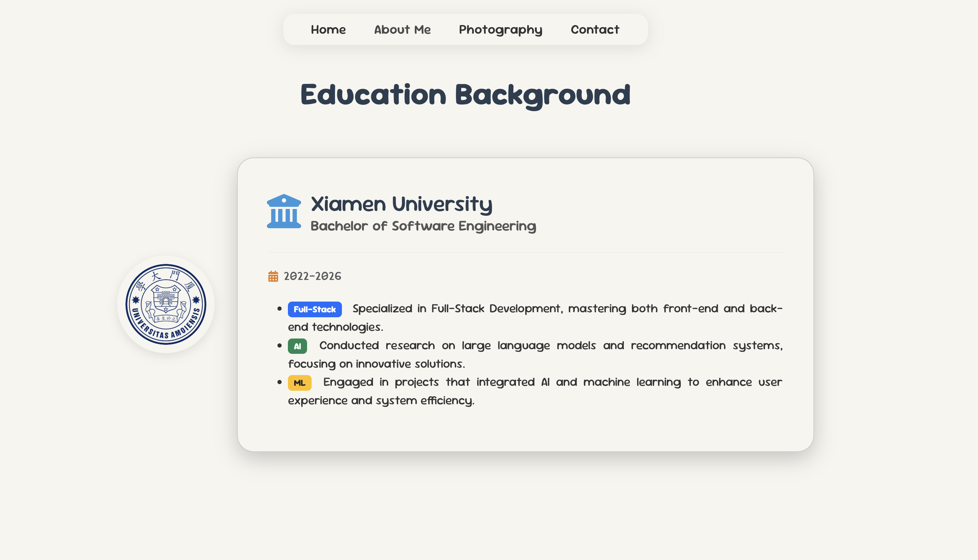Click the machine learning projects sentence
The width and height of the screenshot is (978, 560).
(x=535, y=391)
